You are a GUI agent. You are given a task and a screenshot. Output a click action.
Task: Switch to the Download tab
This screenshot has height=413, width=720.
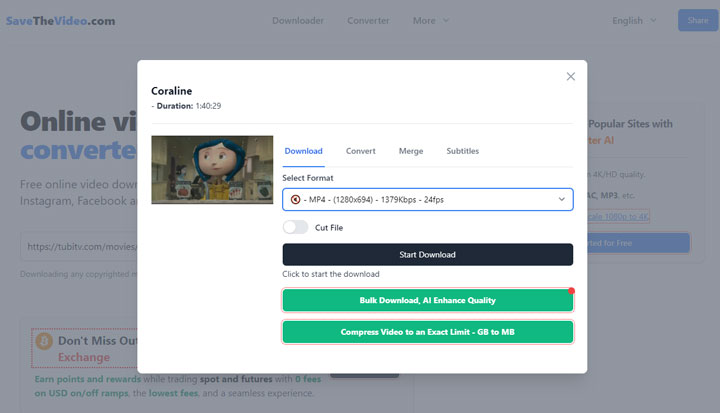pyautogui.click(x=304, y=151)
